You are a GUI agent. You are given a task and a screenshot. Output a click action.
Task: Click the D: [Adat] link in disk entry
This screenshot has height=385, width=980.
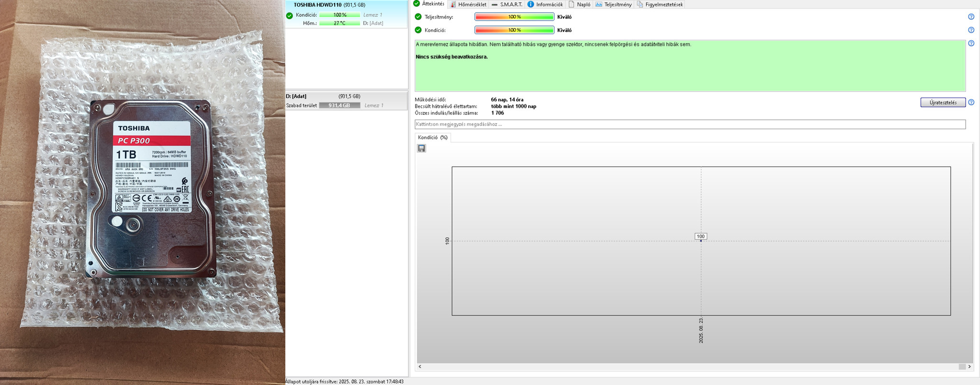[x=373, y=23]
